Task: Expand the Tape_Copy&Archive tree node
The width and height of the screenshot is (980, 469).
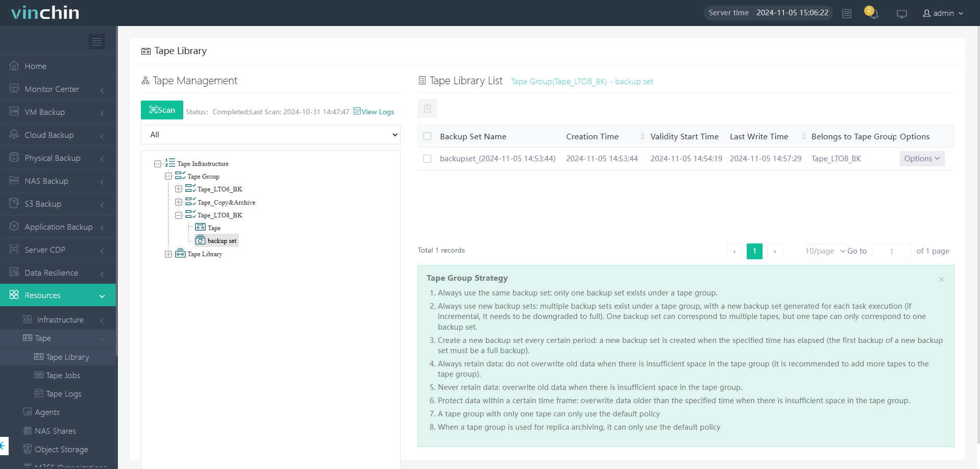Action: pos(179,202)
